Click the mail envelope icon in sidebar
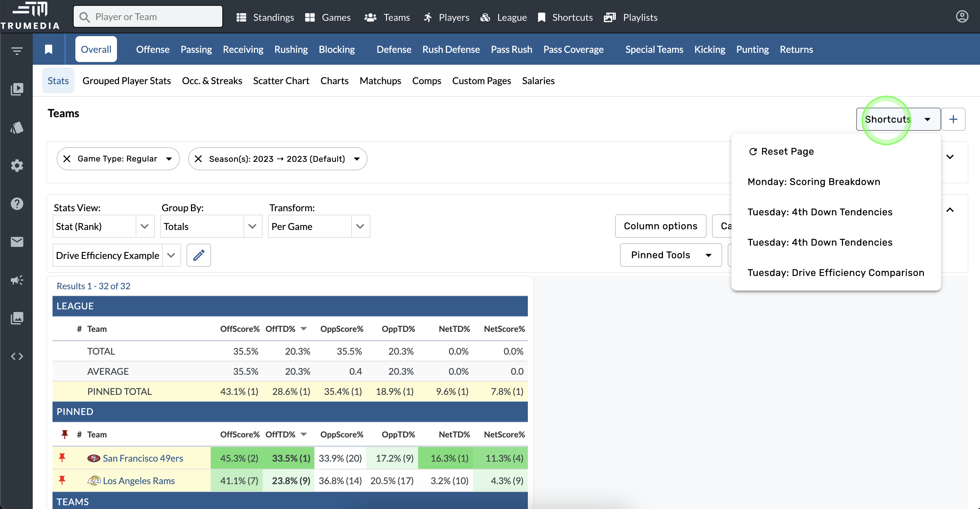Viewport: 980px width, 509px height. click(17, 242)
